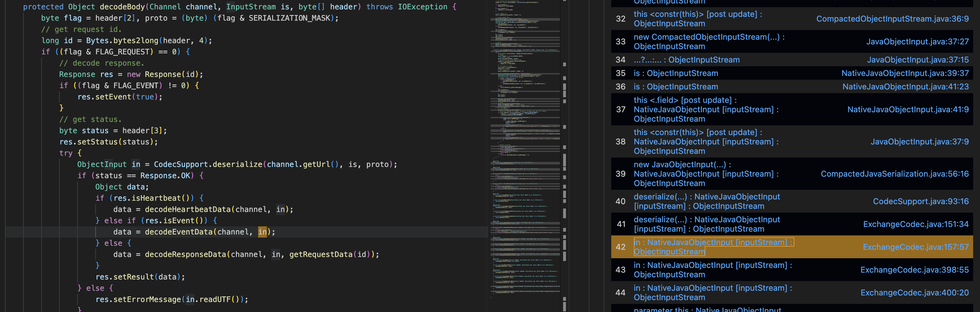Open JavaObjectInput.java:37:9 location link
980x312 pixels.
tap(919, 142)
